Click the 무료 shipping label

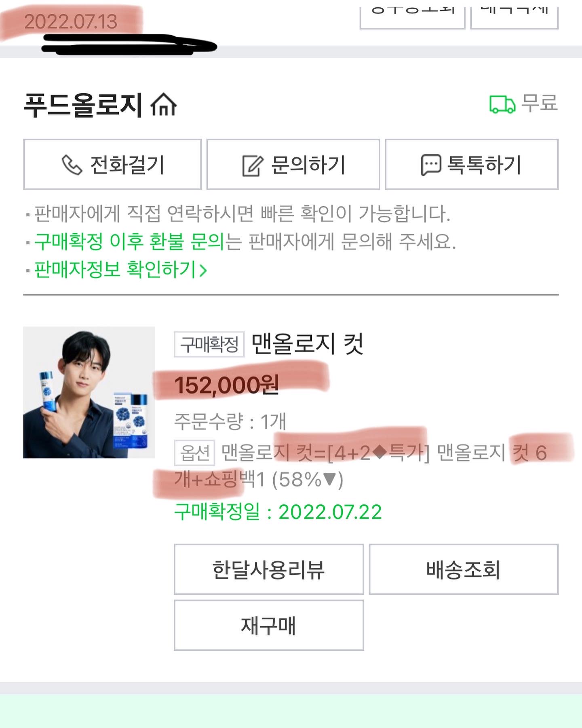click(540, 103)
